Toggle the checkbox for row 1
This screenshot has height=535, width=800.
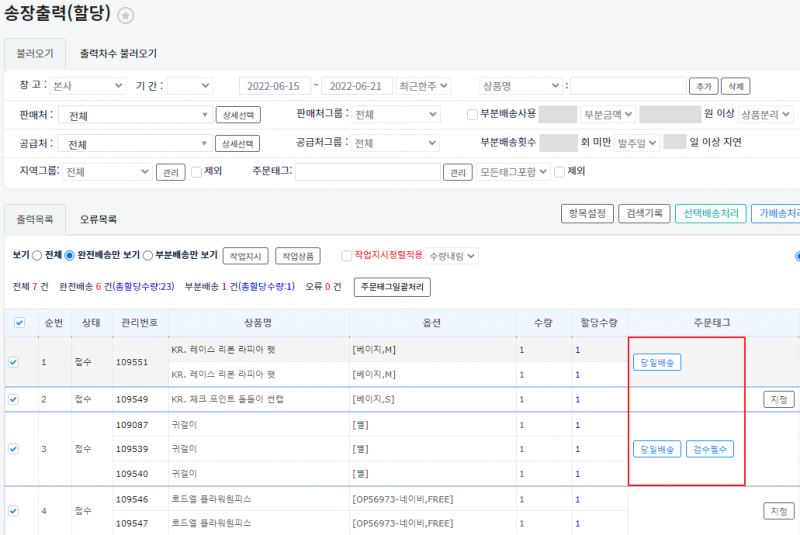click(13, 362)
